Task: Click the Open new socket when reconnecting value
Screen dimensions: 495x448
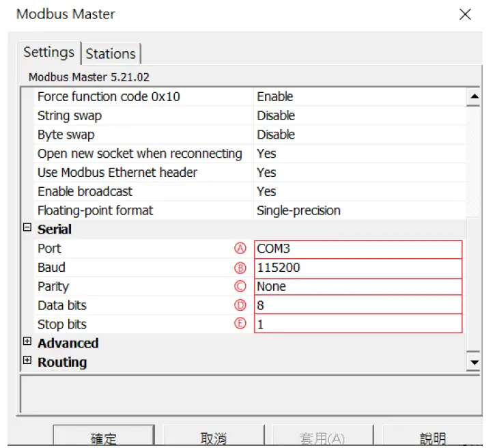Action: coord(360,154)
